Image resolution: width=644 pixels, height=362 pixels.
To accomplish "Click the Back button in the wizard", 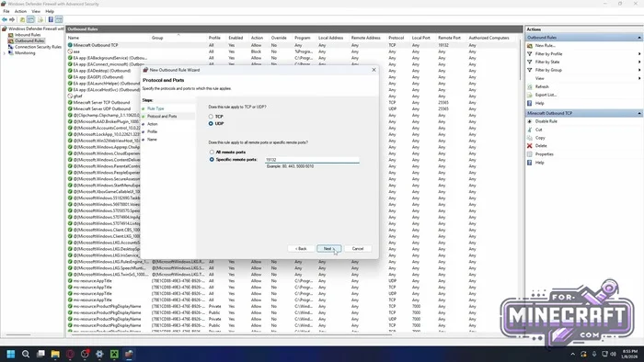I will (301, 248).
